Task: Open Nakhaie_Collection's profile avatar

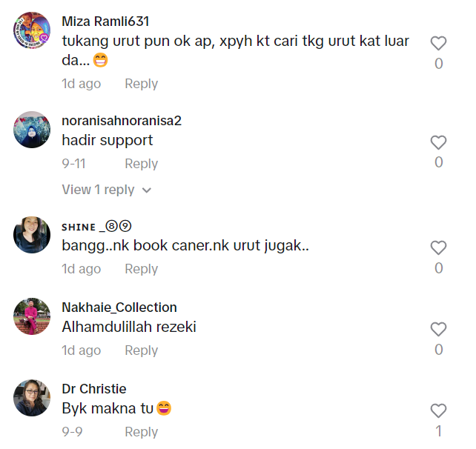Action: (32, 316)
